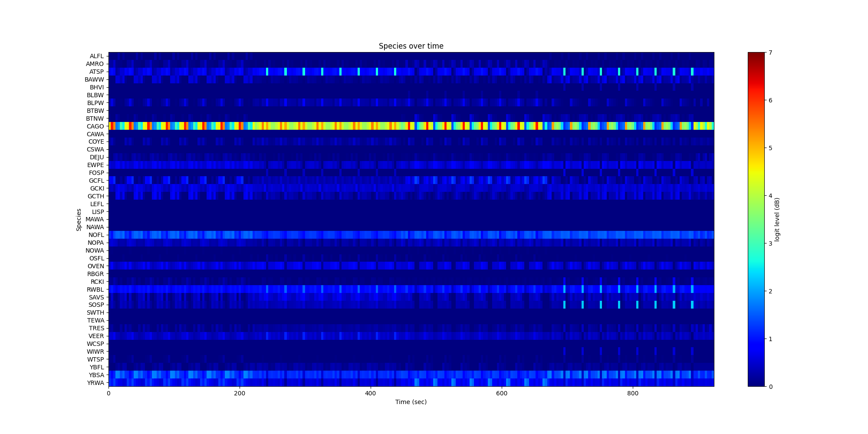Click the "Species over time" plot title
The width and height of the screenshot is (868, 434).
coord(411,46)
